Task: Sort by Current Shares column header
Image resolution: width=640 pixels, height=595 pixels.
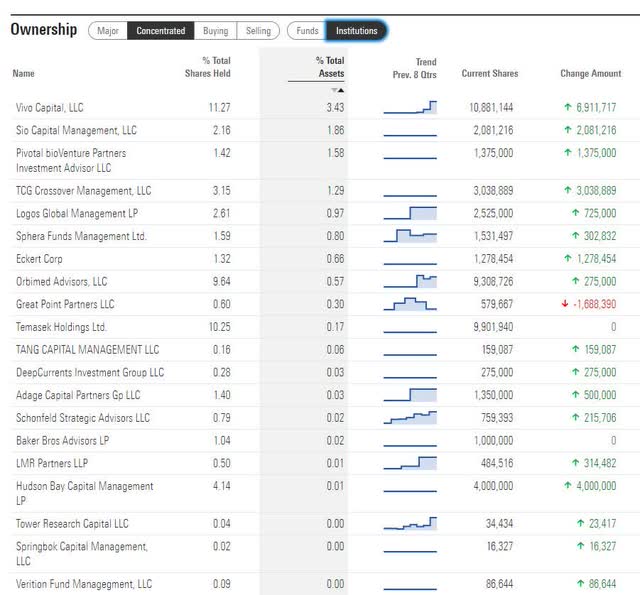Action: pyautogui.click(x=490, y=73)
